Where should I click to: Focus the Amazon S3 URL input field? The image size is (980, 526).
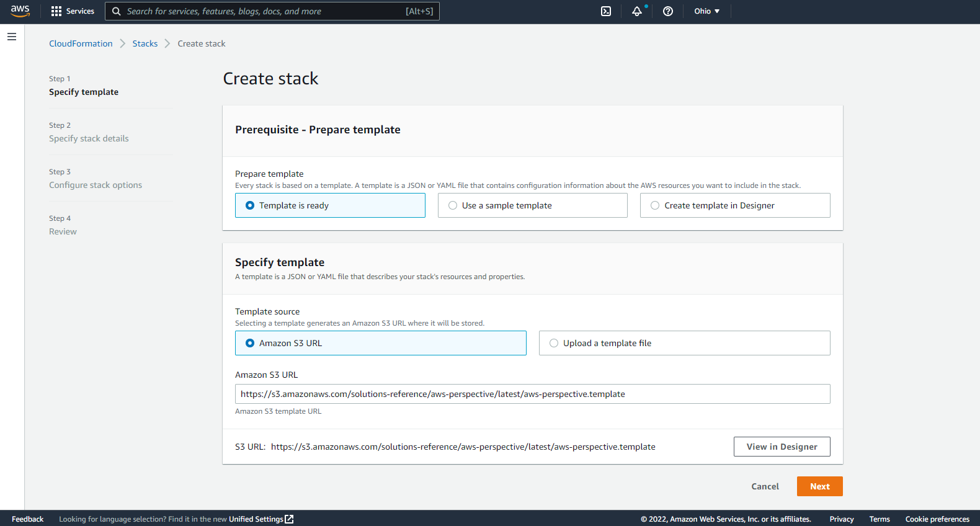click(533, 394)
